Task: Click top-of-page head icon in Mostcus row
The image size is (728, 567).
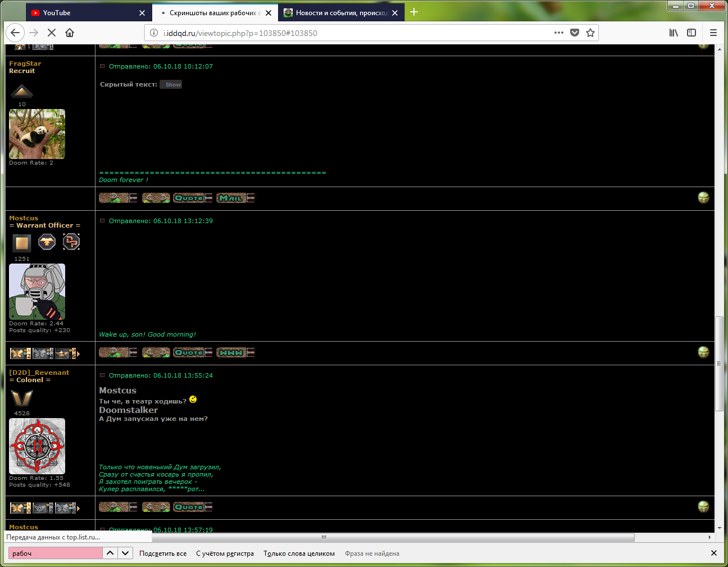Action: (x=703, y=352)
